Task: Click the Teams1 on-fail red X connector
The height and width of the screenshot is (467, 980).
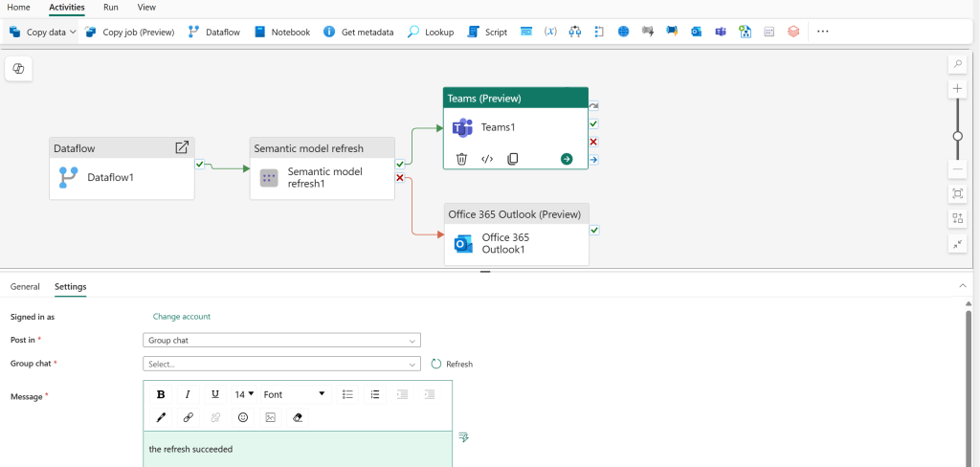Action: point(593,142)
